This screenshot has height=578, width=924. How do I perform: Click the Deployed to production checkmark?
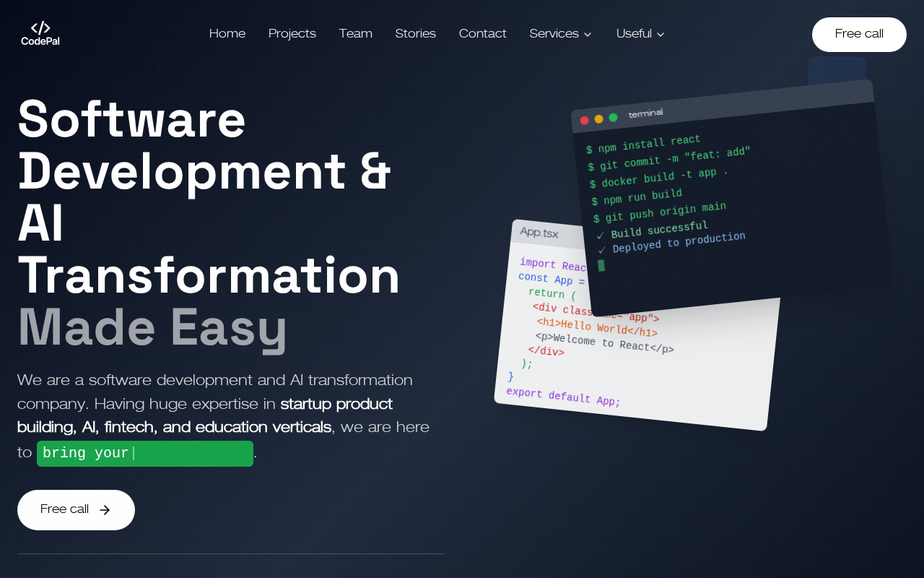tap(603, 250)
